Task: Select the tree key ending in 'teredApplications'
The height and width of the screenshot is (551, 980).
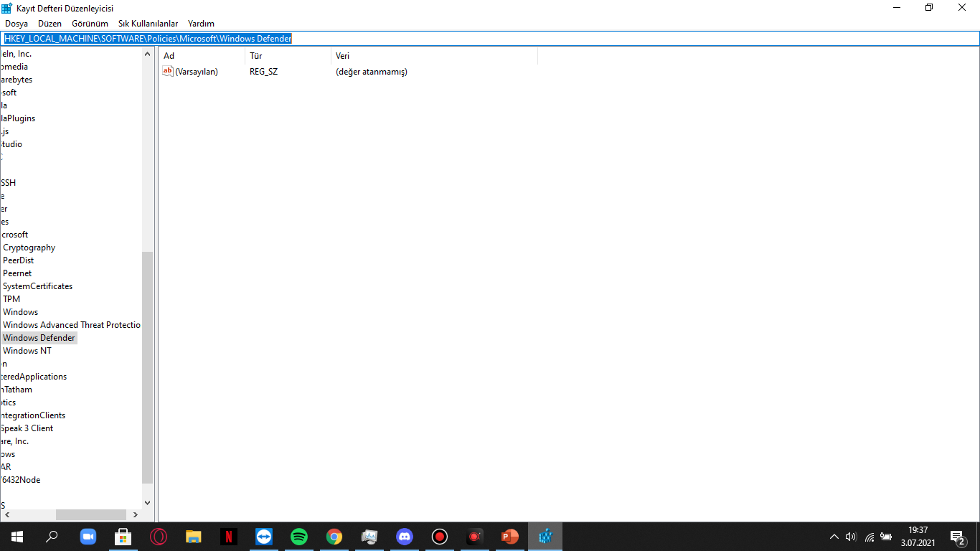Action: 34,377
